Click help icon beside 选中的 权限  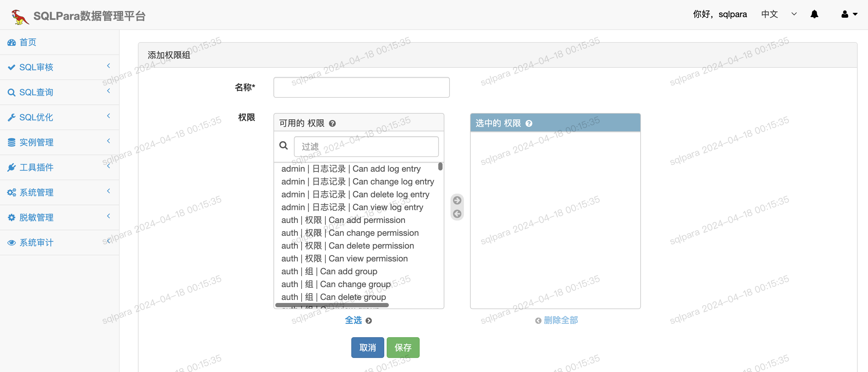[x=529, y=123]
